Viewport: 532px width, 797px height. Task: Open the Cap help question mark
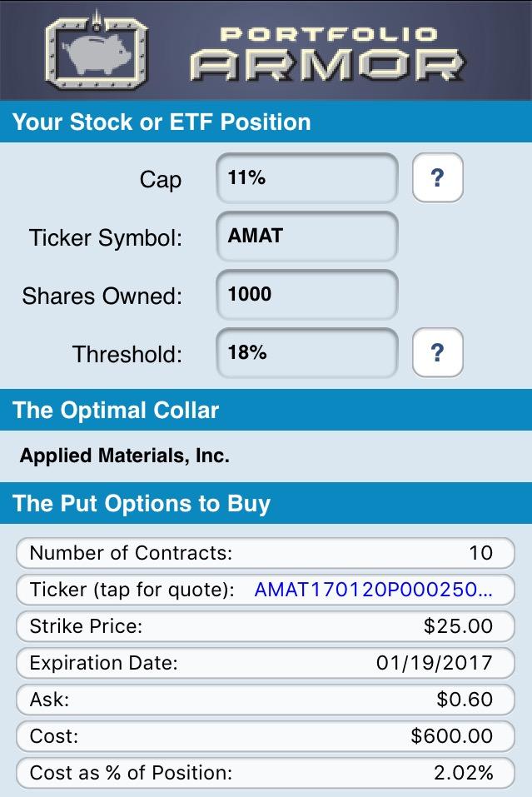point(437,178)
